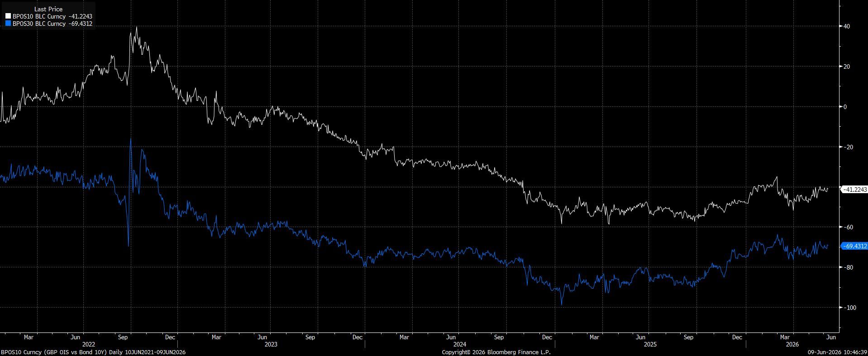Click the Sep 2022 month label
Screen dimensions: 868x356
point(124,337)
